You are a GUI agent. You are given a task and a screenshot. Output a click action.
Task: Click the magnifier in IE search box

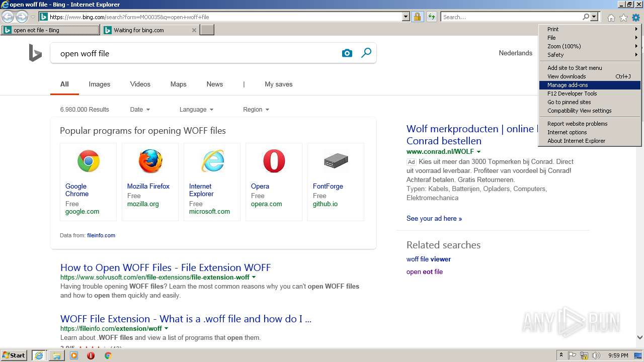(x=586, y=17)
